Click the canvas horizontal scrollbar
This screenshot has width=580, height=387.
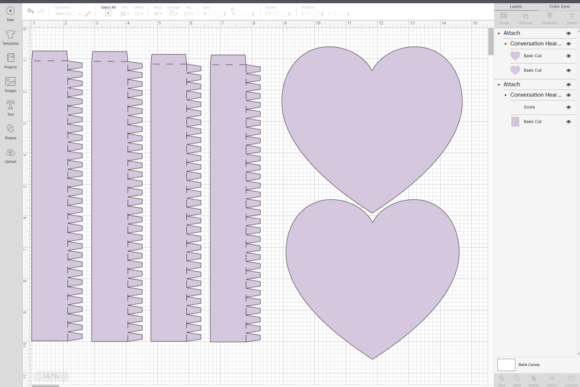[x=45, y=386]
